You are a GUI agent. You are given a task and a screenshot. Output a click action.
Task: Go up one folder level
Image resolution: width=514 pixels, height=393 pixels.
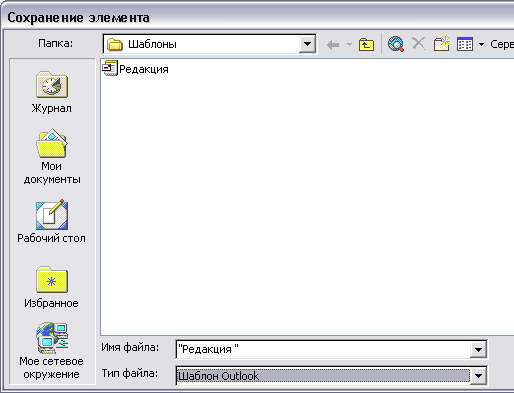366,44
